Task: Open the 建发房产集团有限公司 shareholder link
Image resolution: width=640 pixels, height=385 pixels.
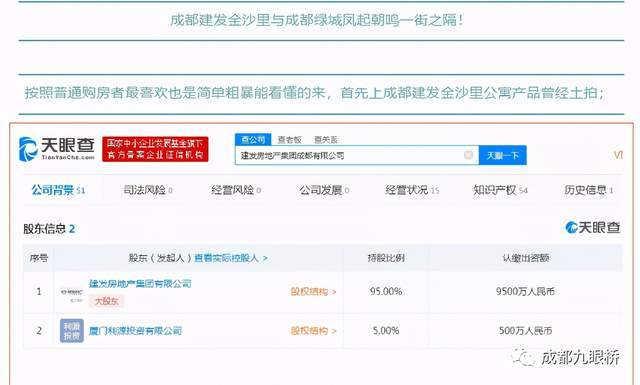Action: coord(140,283)
